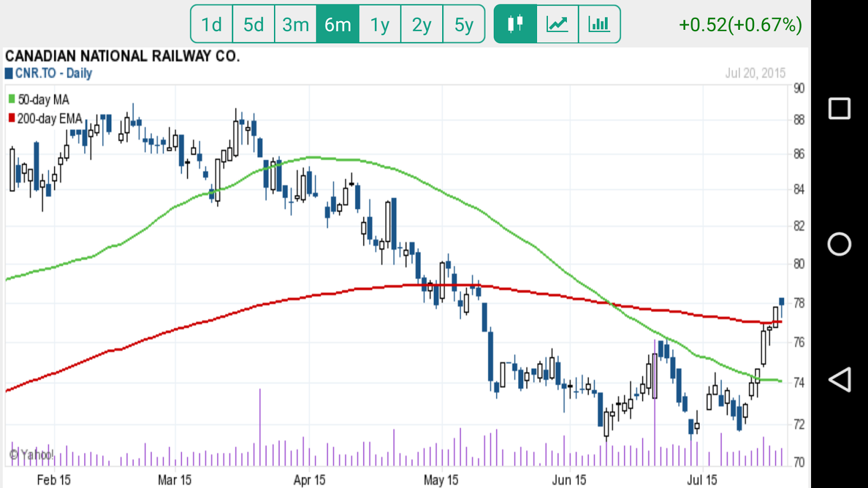Screen dimensions: 868x488
Task: Tap the 88 price axis label
Action: click(x=799, y=120)
